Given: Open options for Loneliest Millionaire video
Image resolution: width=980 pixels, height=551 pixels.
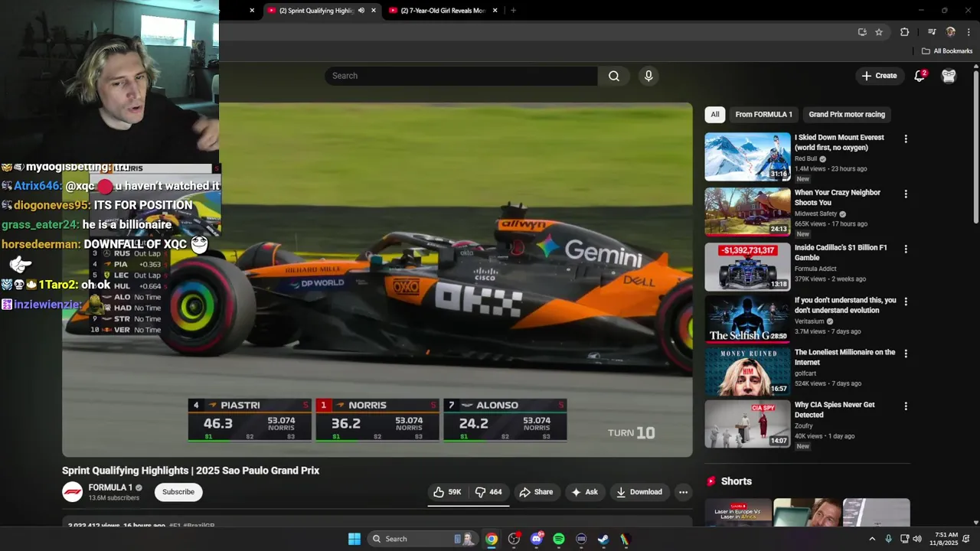Looking at the screenshot, I should (906, 354).
